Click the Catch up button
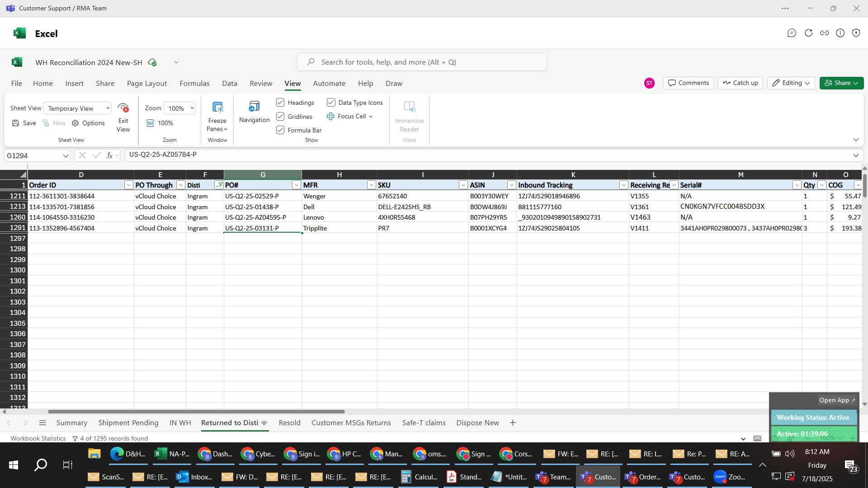 740,83
